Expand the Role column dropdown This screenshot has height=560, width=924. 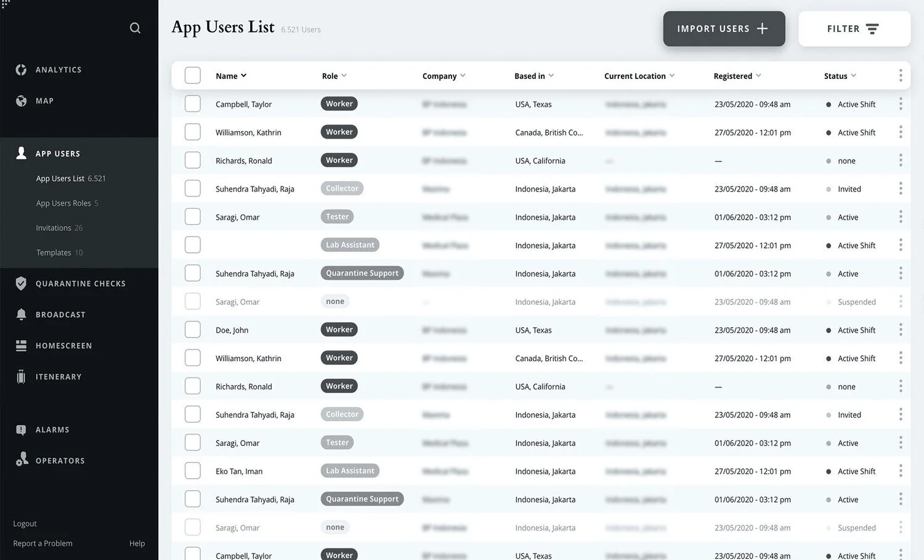click(344, 75)
